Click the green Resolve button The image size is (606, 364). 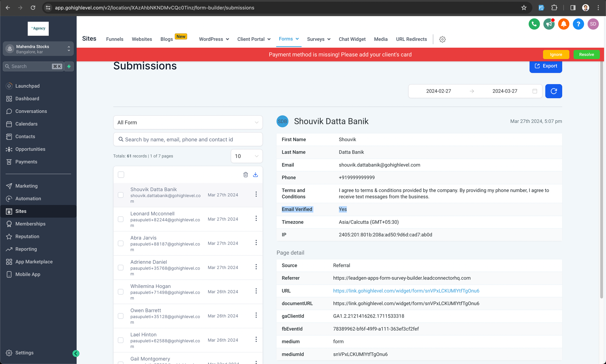586,55
